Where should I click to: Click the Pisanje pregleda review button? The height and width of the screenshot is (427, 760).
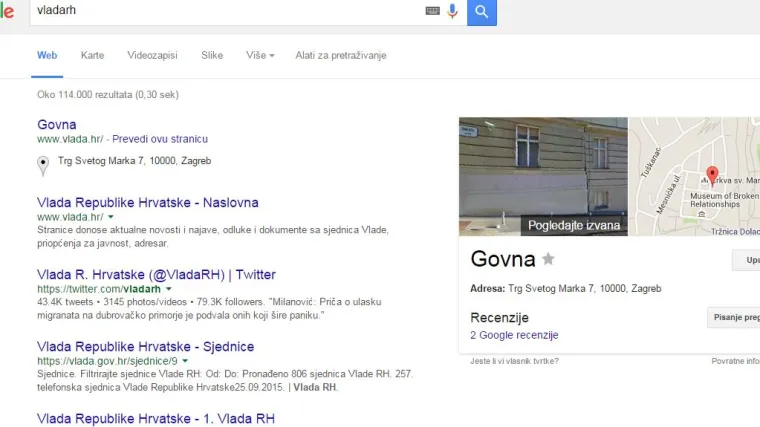(x=734, y=317)
